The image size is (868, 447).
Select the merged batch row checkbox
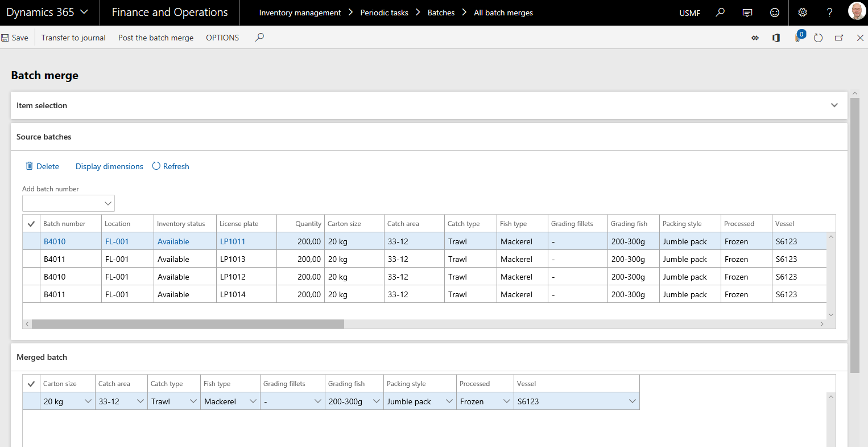click(31, 401)
